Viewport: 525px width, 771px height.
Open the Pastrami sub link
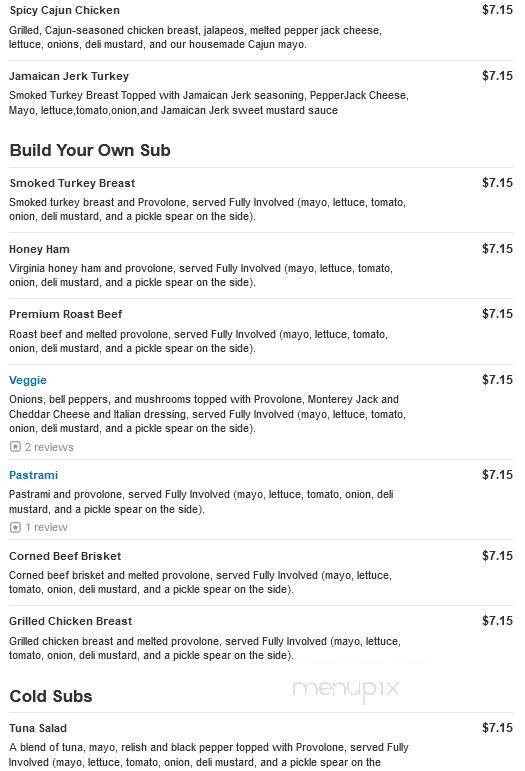[x=33, y=475]
